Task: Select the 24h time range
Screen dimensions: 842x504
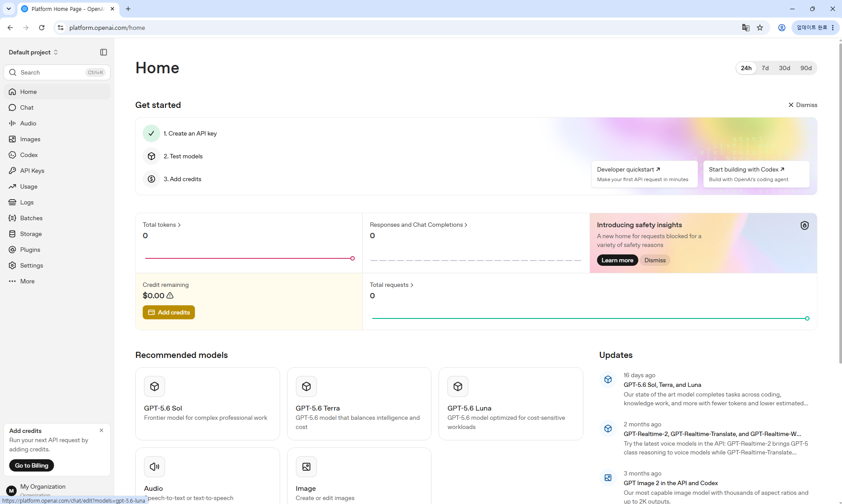Action: [746, 68]
